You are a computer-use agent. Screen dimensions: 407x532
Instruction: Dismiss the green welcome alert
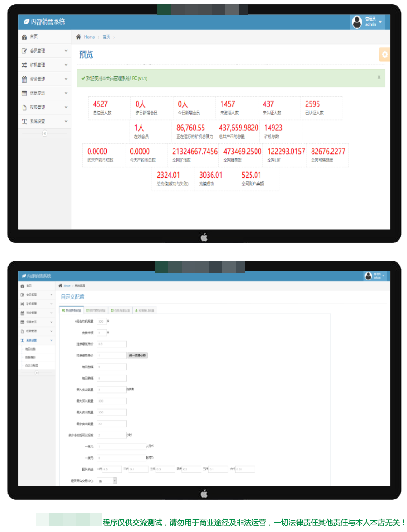[379, 77]
